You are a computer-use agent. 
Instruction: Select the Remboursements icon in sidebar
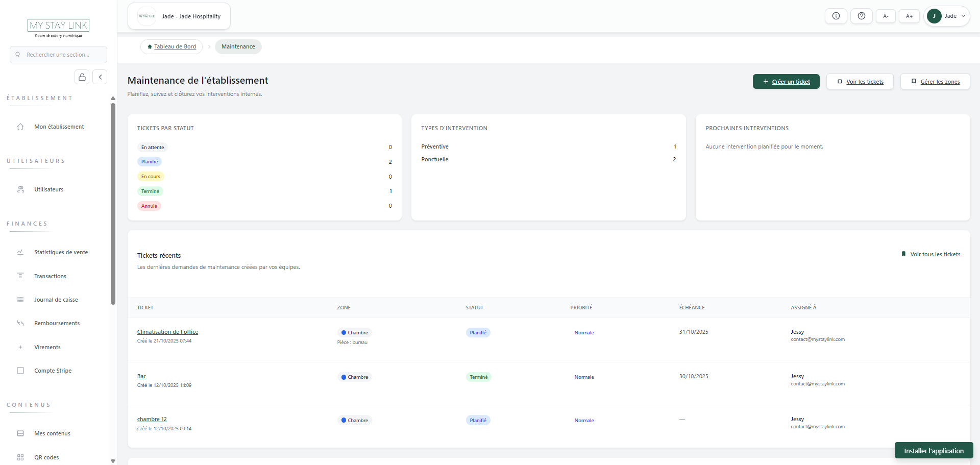(20, 323)
